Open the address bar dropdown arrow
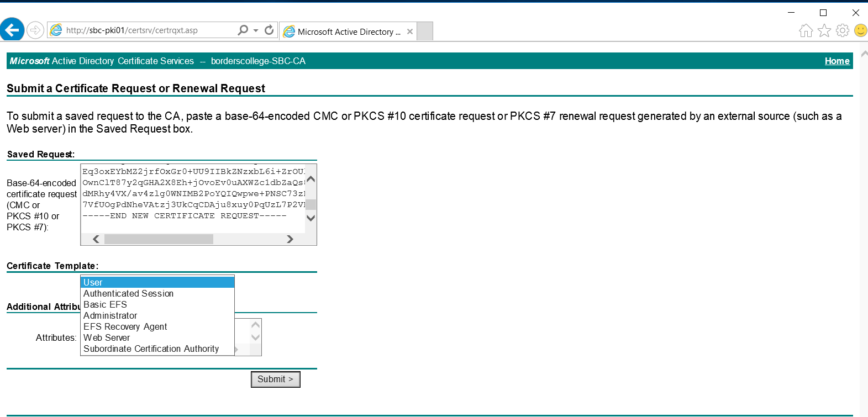This screenshot has width=868, height=417. [x=256, y=30]
